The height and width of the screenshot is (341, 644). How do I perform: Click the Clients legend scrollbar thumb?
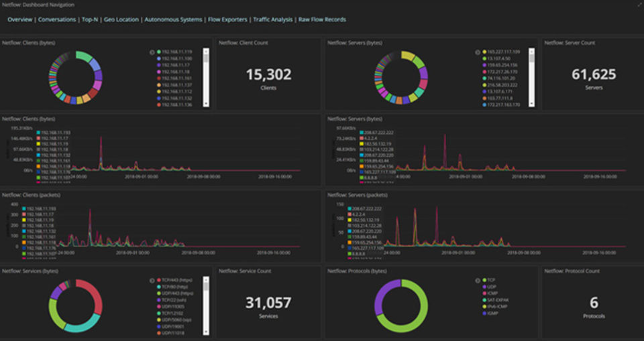tap(206, 58)
